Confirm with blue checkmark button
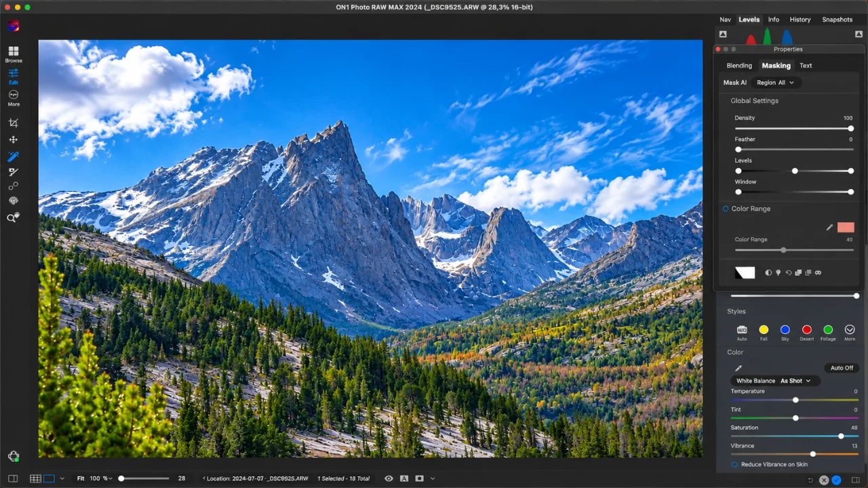This screenshot has height=488, width=868. [836, 480]
